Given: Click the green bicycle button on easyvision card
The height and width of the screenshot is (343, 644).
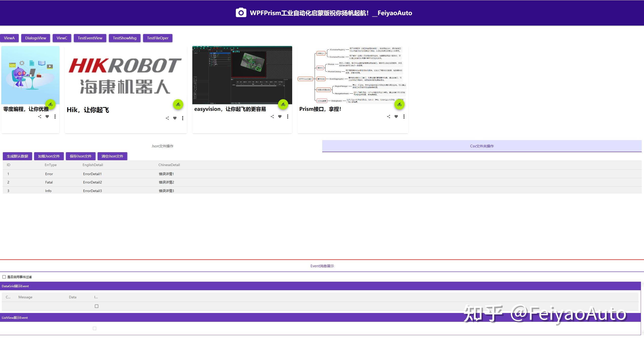Looking at the screenshot, I should 283,104.
